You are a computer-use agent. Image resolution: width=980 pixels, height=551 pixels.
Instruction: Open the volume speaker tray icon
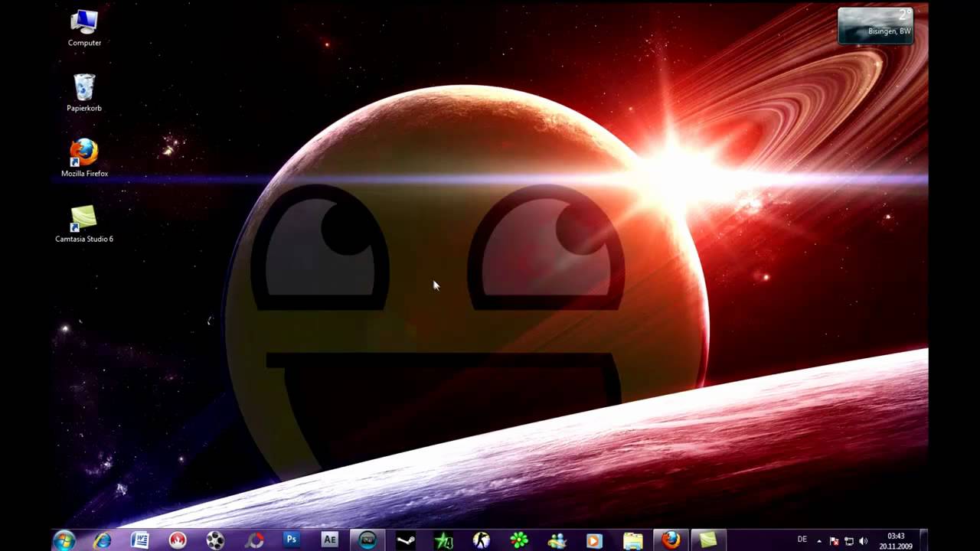[x=864, y=541]
